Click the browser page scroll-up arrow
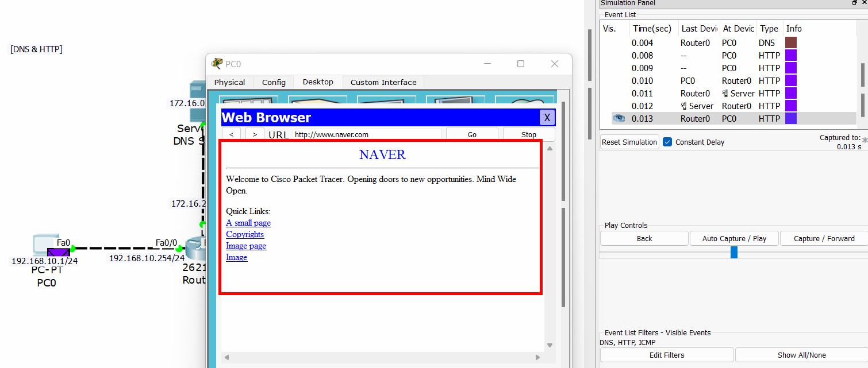868x368 pixels. 550,148
